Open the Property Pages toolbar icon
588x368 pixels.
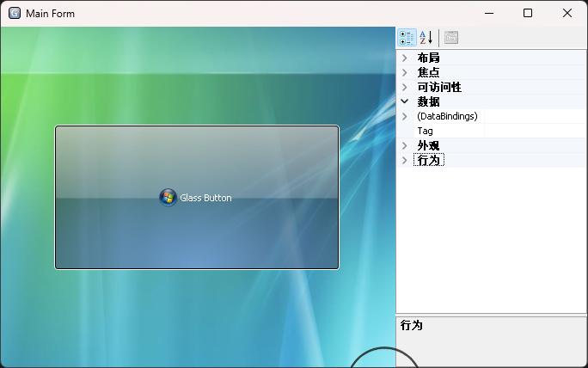(451, 38)
